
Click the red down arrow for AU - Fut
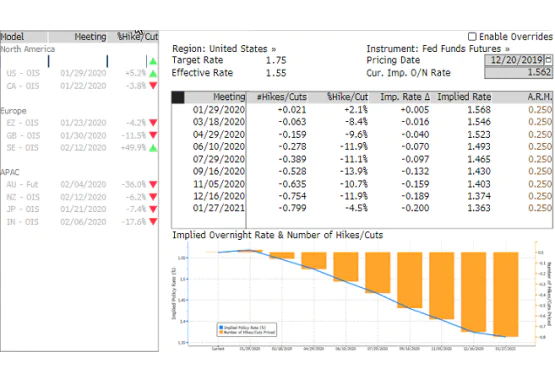coord(153,184)
